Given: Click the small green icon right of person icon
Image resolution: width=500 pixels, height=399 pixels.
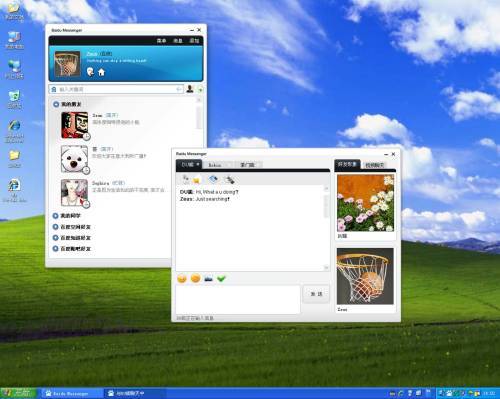Looking at the screenshot, I should coord(201,89).
